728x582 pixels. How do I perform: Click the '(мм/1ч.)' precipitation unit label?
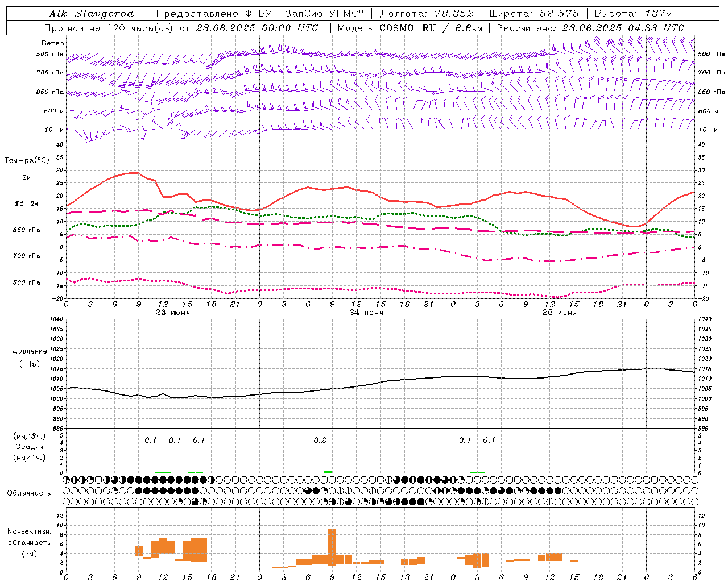[x=30, y=458]
